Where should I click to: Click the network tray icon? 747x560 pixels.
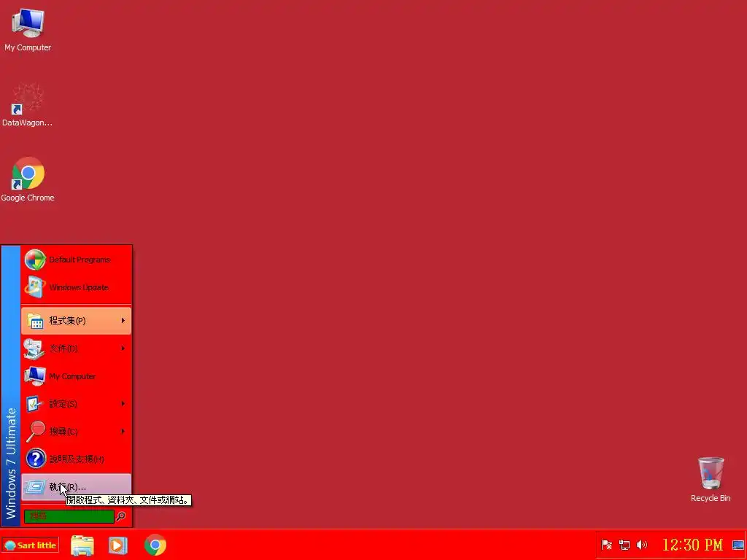(x=624, y=545)
